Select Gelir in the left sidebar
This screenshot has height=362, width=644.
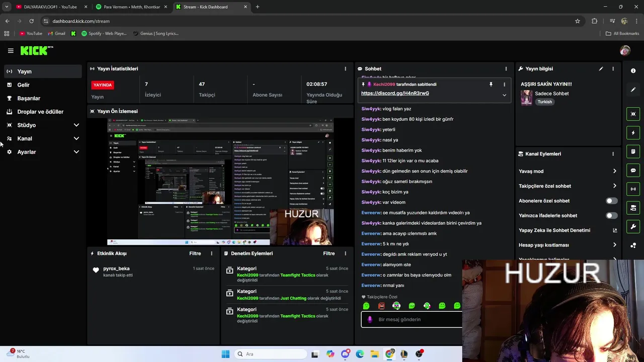(43, 85)
